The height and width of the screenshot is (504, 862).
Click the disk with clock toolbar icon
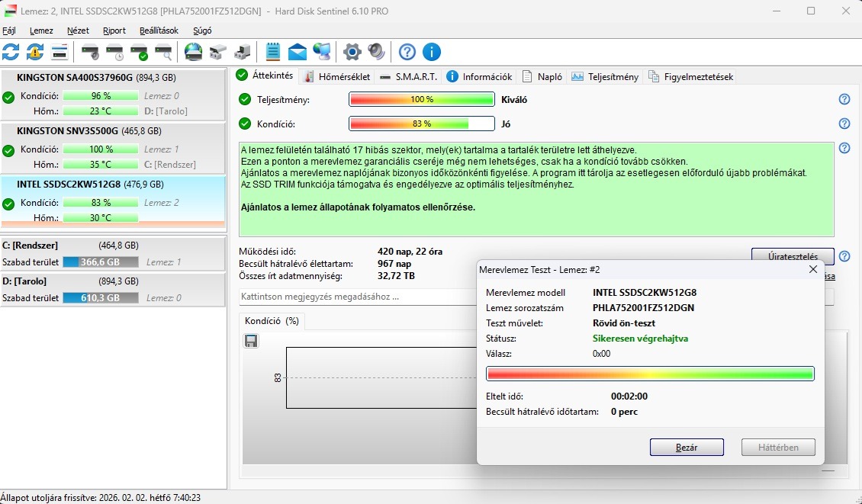(114, 52)
